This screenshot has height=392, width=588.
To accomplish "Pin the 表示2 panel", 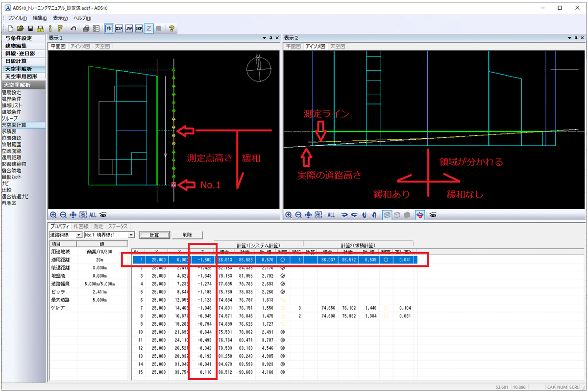I will pos(575,38).
